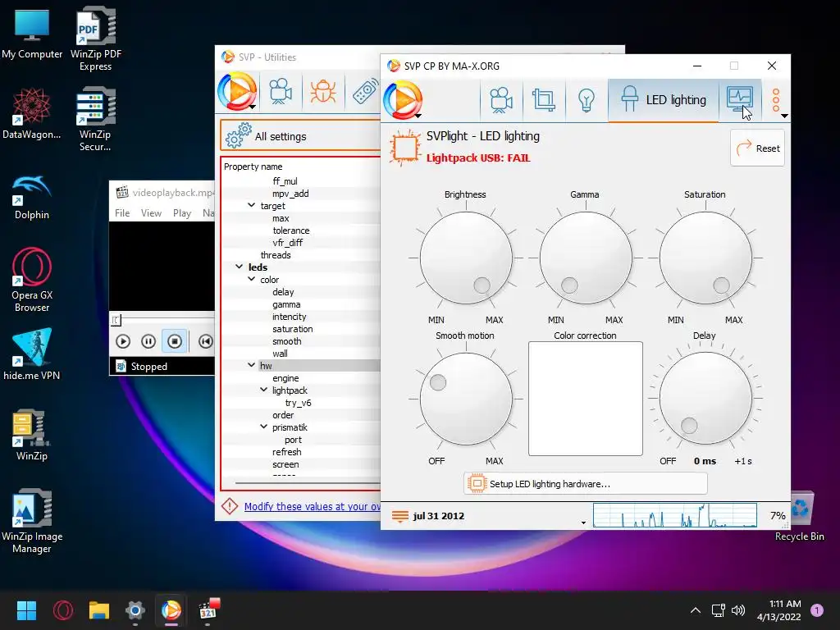The width and height of the screenshot is (840, 630).
Task: Click bug icon in SVP Utilities toolbar
Action: [323, 92]
